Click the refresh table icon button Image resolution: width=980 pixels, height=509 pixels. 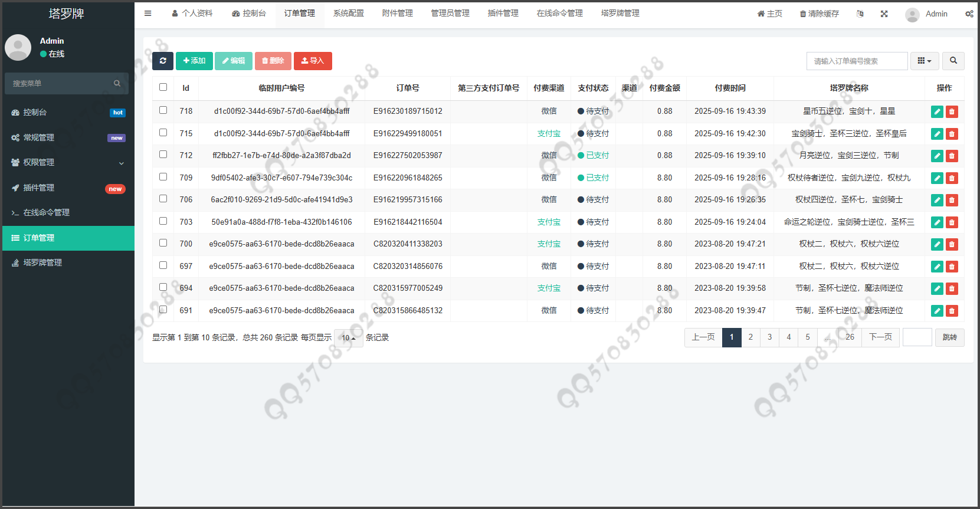tap(163, 61)
